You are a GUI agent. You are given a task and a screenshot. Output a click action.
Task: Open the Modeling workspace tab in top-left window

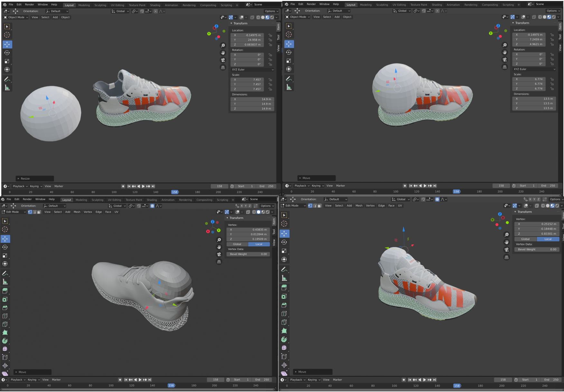coord(84,5)
